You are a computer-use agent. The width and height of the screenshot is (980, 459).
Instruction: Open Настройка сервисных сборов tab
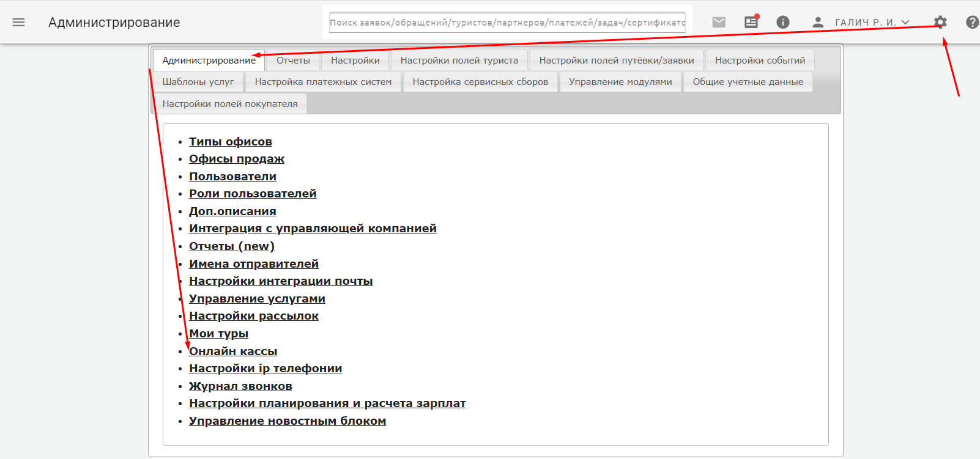point(480,82)
